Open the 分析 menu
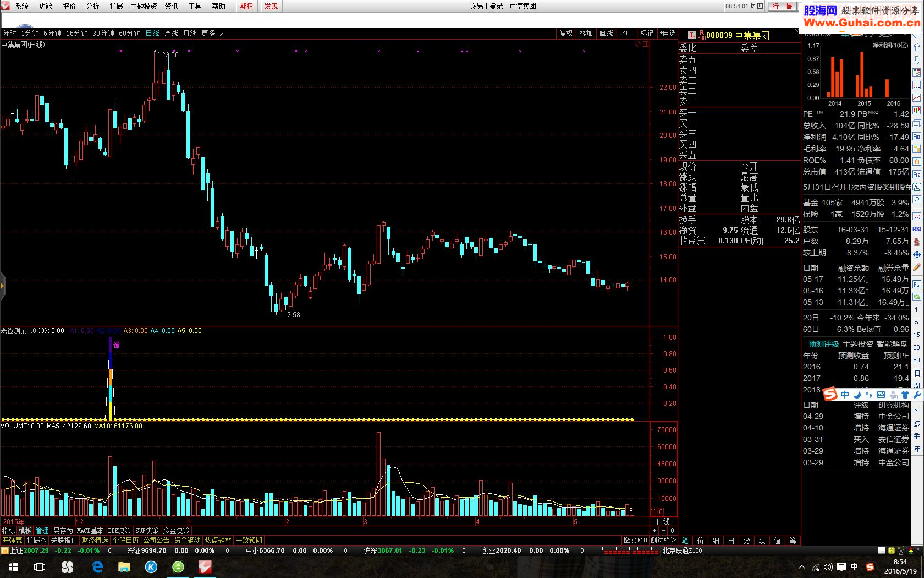Image resolution: width=924 pixels, height=578 pixels. click(93, 6)
